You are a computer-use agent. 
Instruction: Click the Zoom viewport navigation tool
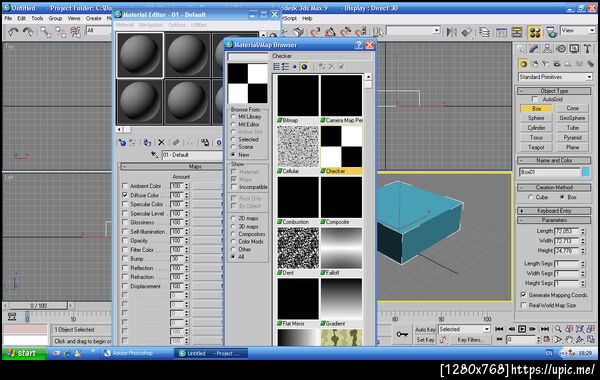coord(558,329)
